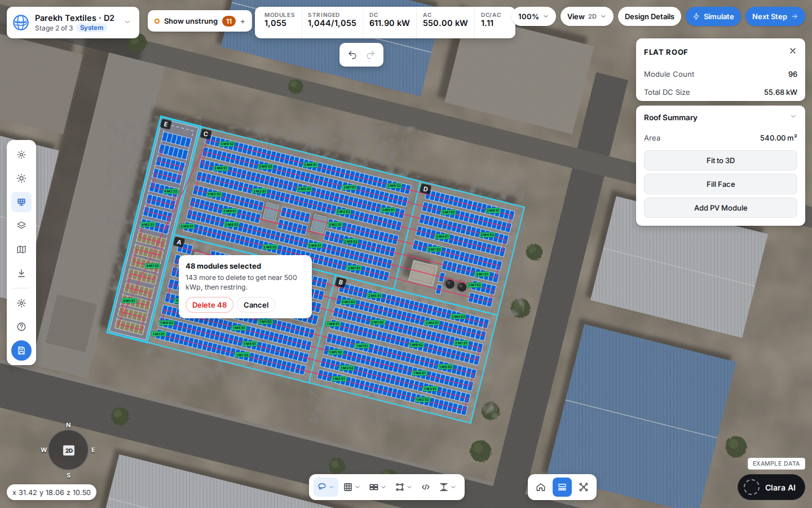Click the download icon in left sidebar
The image size is (812, 508).
[21, 273]
